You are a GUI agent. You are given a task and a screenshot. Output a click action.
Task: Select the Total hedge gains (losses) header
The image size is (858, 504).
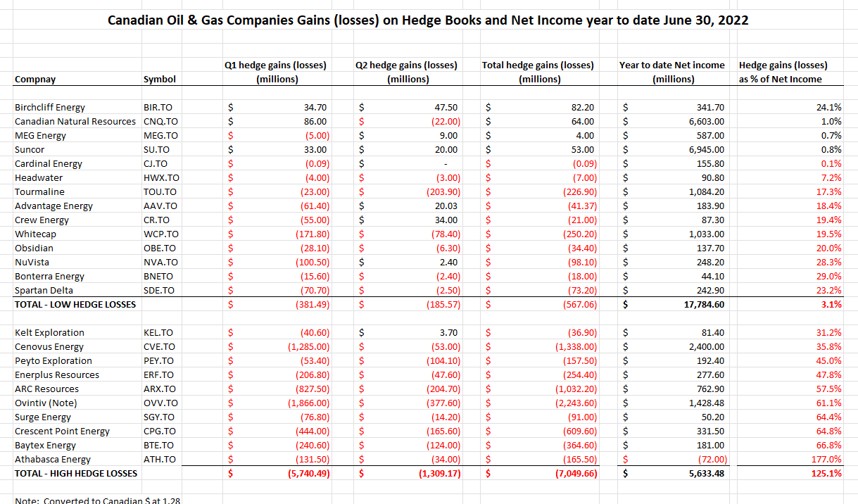click(539, 71)
